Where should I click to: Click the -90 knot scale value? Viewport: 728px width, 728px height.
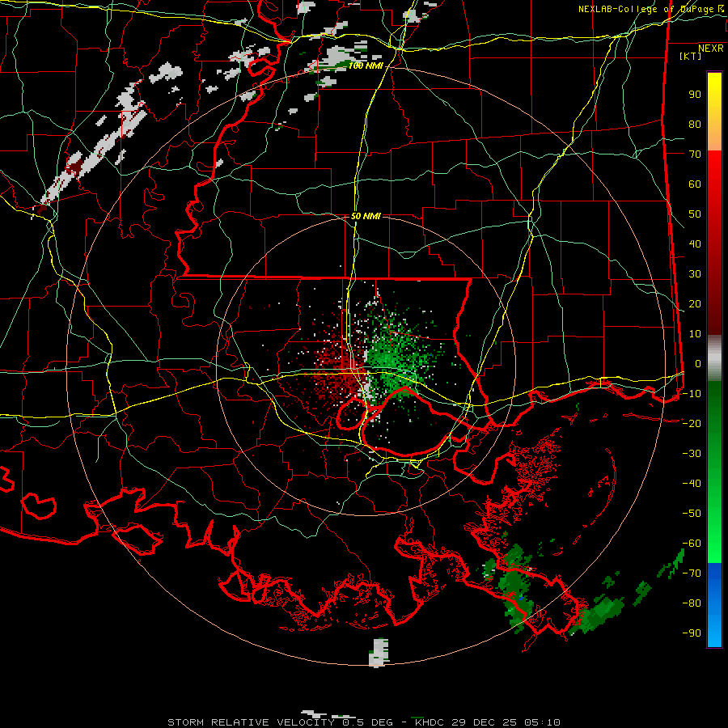pos(692,633)
